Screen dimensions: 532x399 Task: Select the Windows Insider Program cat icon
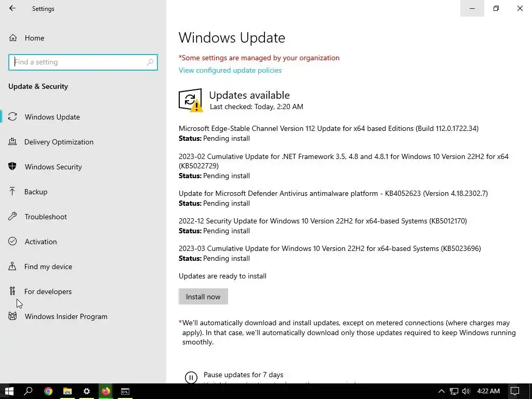[x=12, y=316]
